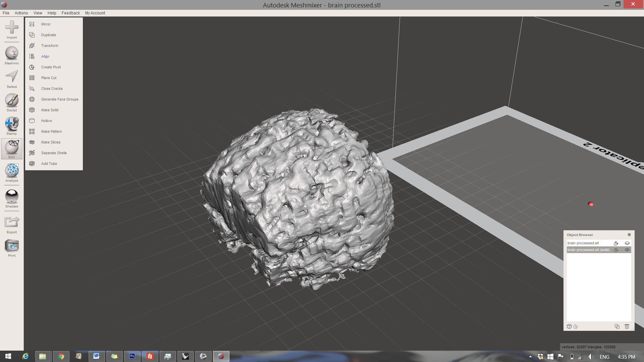Open the Windows Start button
The image size is (644, 362).
pos(8,356)
